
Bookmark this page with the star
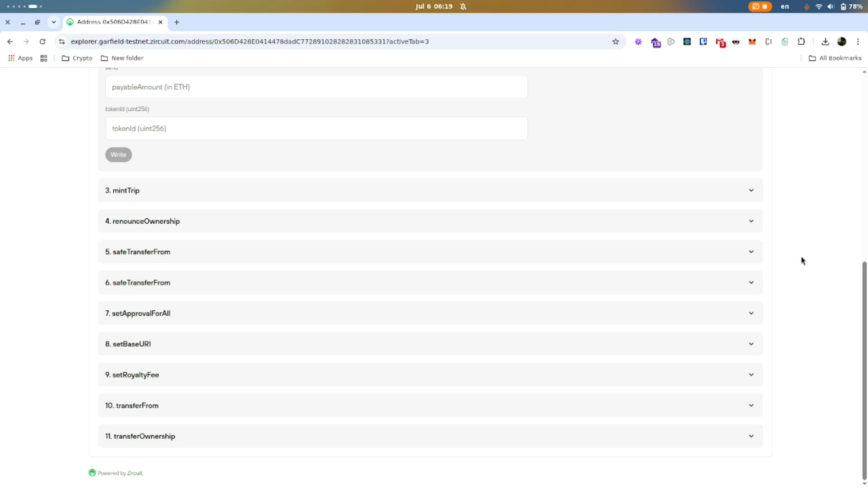[x=615, y=42]
